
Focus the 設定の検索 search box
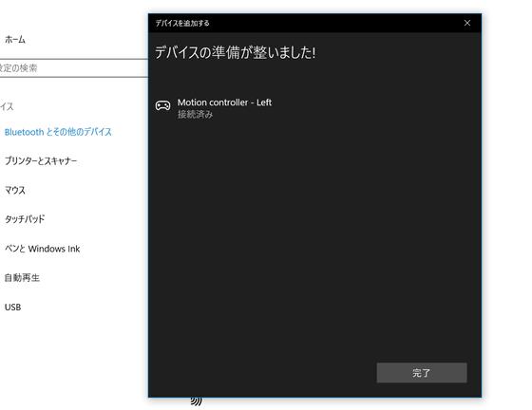74,68
